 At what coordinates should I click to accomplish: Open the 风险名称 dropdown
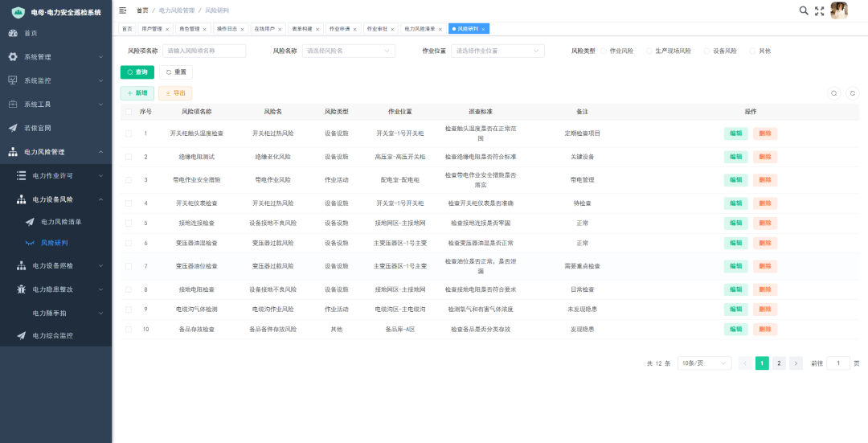point(348,51)
